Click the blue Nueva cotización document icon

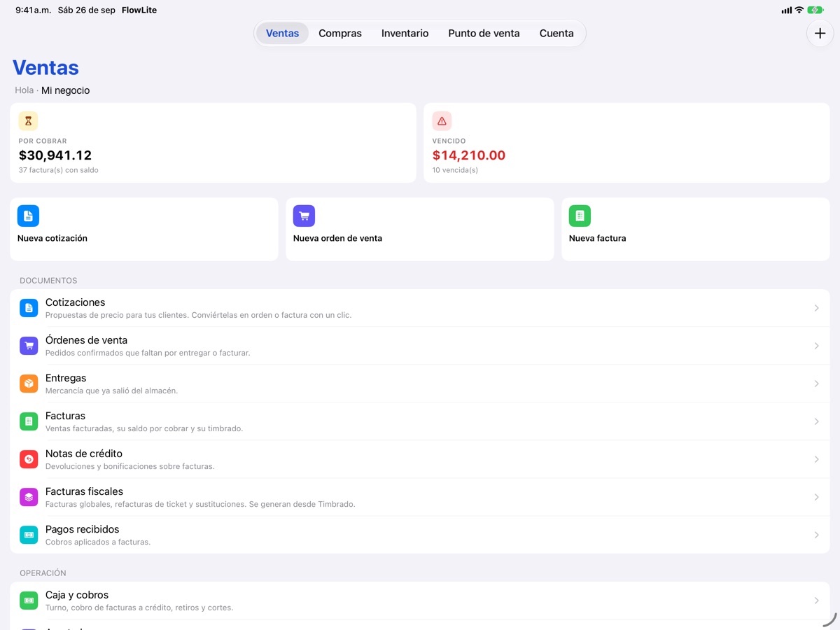click(28, 216)
